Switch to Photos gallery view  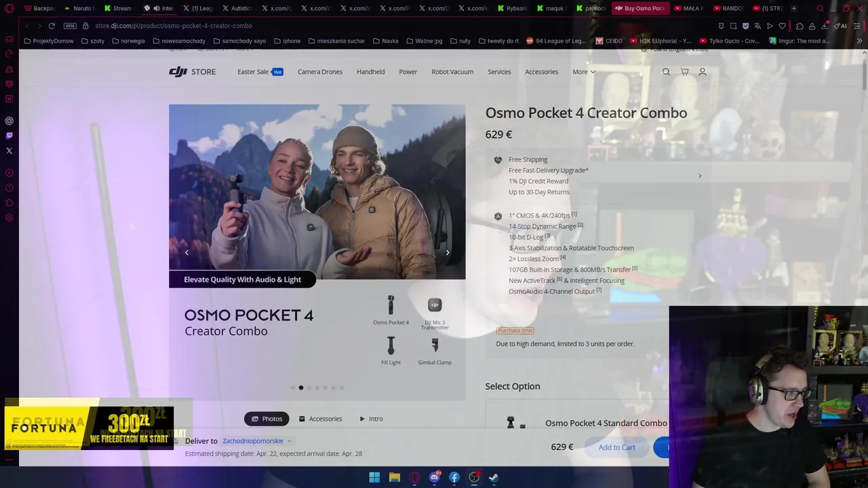point(267,419)
